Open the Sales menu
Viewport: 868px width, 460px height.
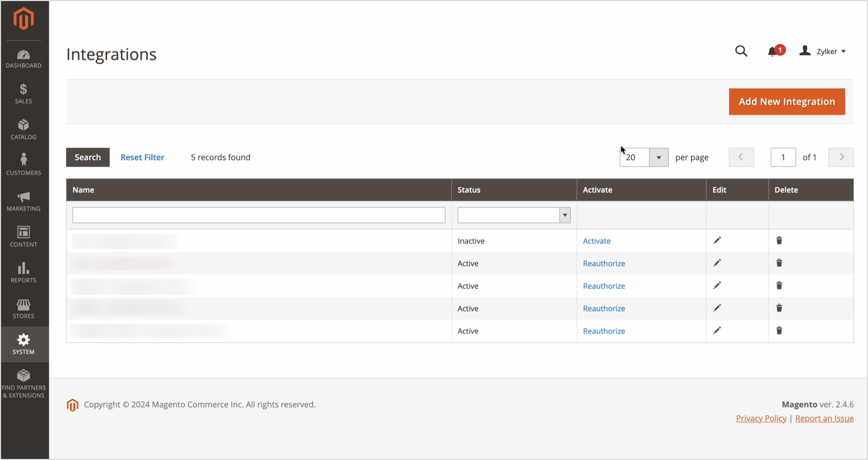coord(24,94)
